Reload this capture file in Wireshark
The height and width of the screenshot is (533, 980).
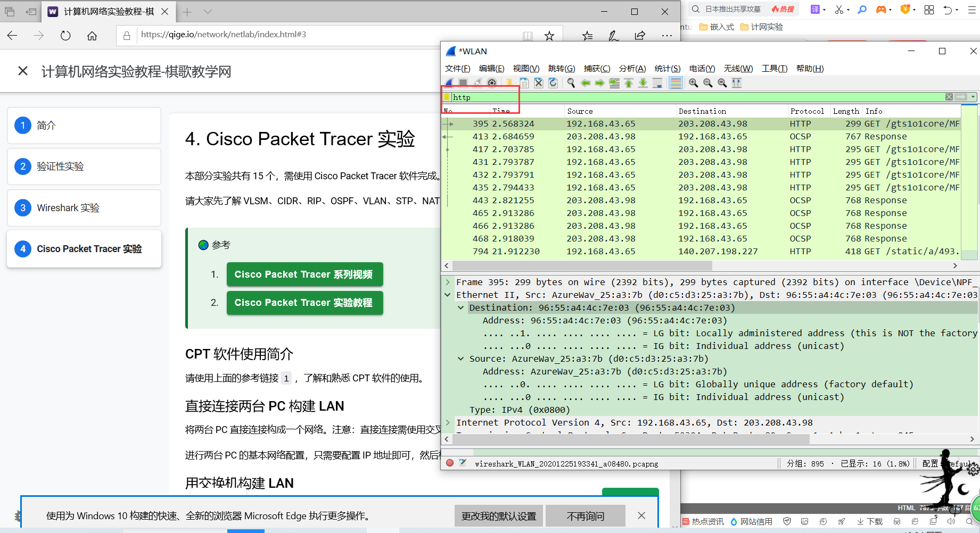click(x=553, y=83)
